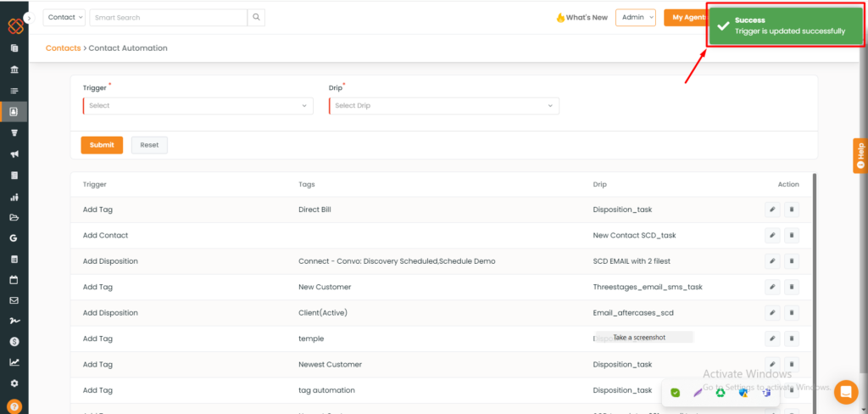This screenshot has height=414, width=868.
Task: Click the Trigger column header
Action: pos(95,184)
